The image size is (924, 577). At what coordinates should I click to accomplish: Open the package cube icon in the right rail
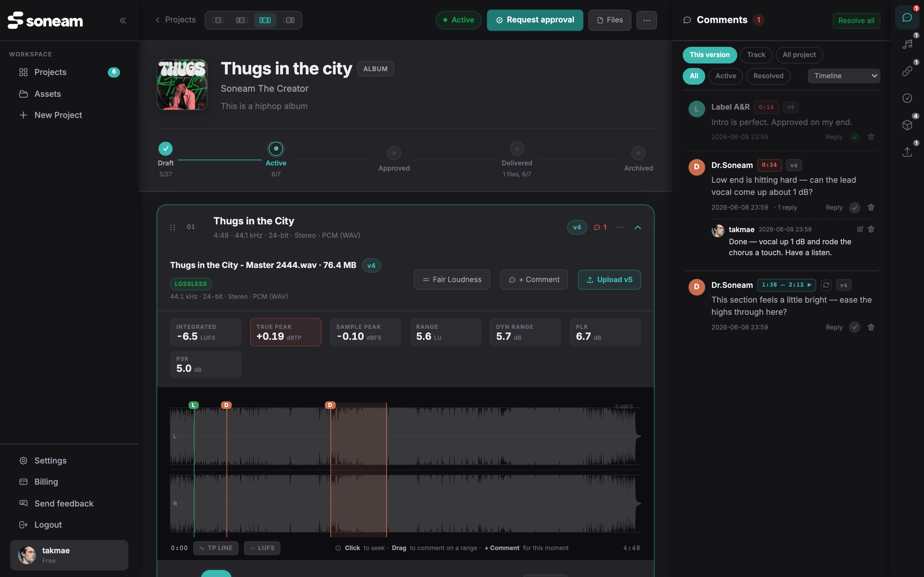[x=907, y=125]
